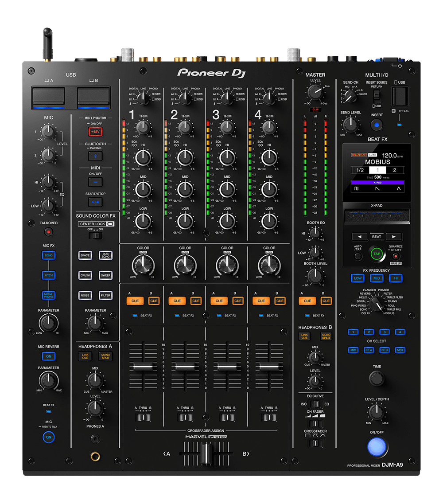Hit the MIDI start/stop play-pause button

pos(95,202)
